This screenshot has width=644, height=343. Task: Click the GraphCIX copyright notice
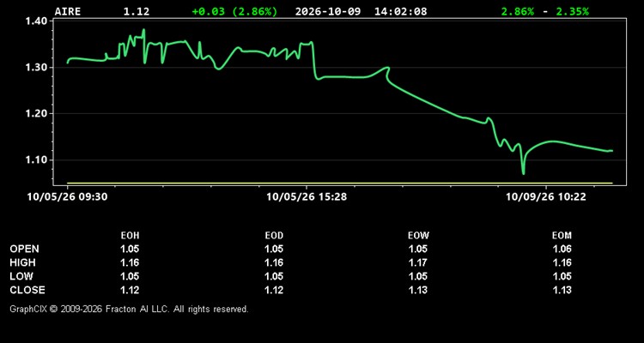(129, 309)
